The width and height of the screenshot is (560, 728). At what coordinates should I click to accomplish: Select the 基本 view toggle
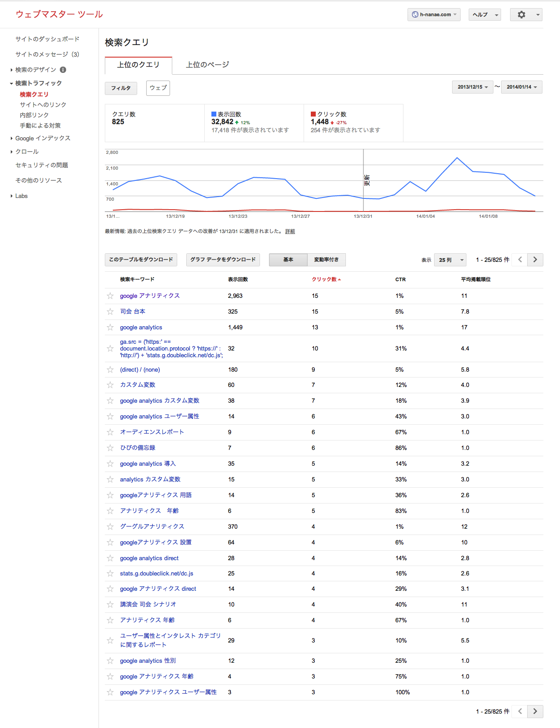coord(288,260)
